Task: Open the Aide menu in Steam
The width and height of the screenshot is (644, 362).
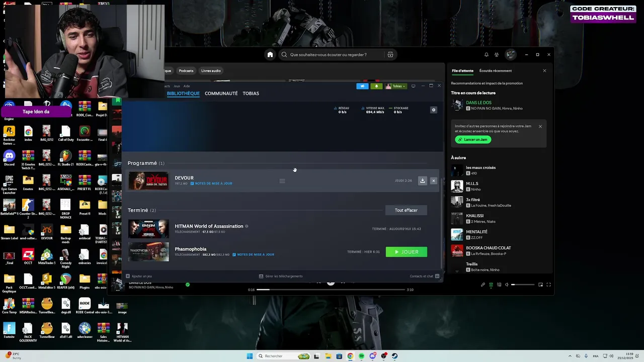Action: 187,86
